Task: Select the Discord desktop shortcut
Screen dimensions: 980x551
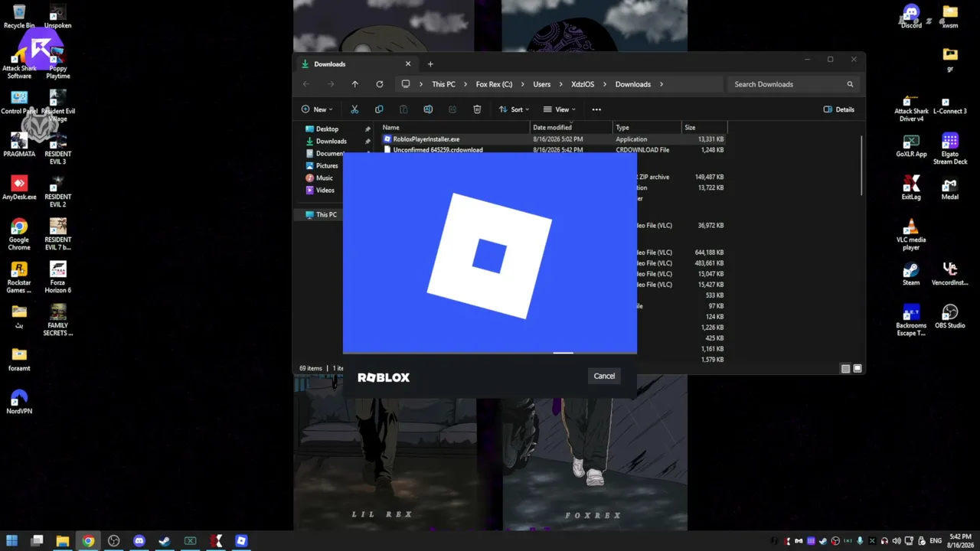Action: (x=911, y=16)
